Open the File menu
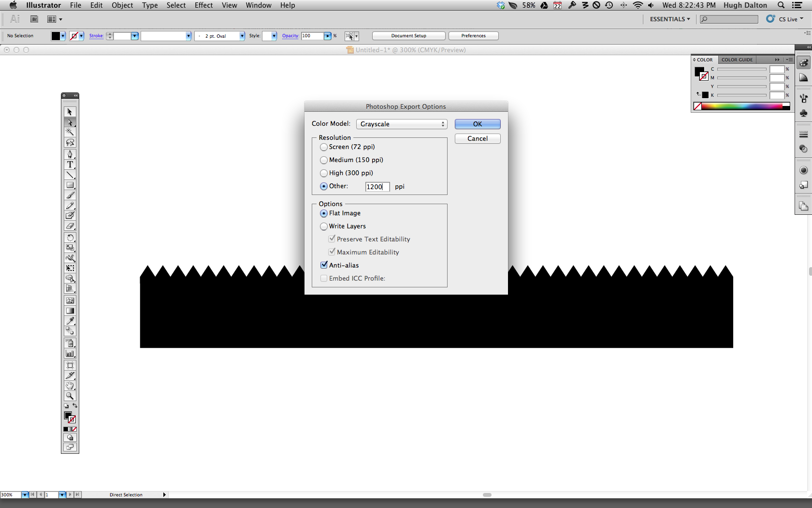Image resolution: width=812 pixels, height=508 pixels. pyautogui.click(x=75, y=5)
